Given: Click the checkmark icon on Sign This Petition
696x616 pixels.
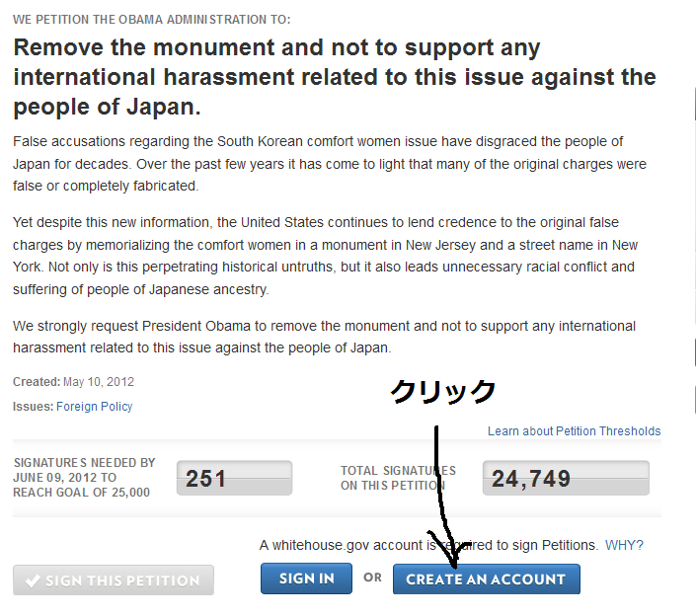Looking at the screenshot, I should click(x=33, y=580).
